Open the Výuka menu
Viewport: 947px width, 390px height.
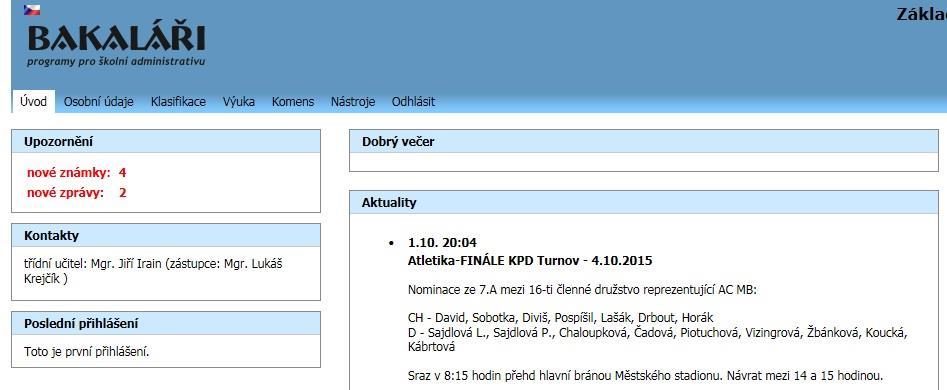[x=239, y=101]
